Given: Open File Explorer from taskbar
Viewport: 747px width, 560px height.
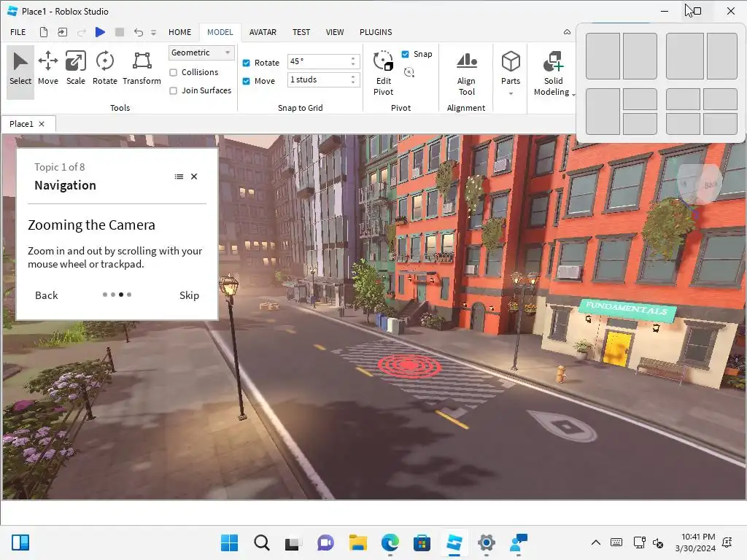Looking at the screenshot, I should coord(357,542).
